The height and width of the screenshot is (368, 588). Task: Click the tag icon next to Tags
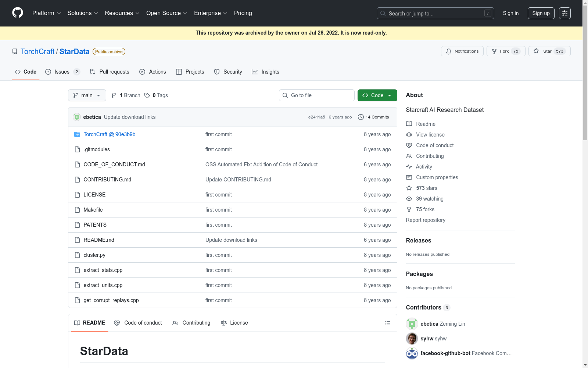147,95
